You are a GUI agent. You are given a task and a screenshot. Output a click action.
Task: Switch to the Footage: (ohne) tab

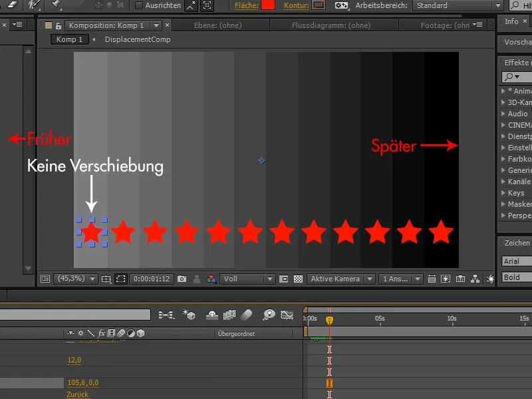click(445, 25)
